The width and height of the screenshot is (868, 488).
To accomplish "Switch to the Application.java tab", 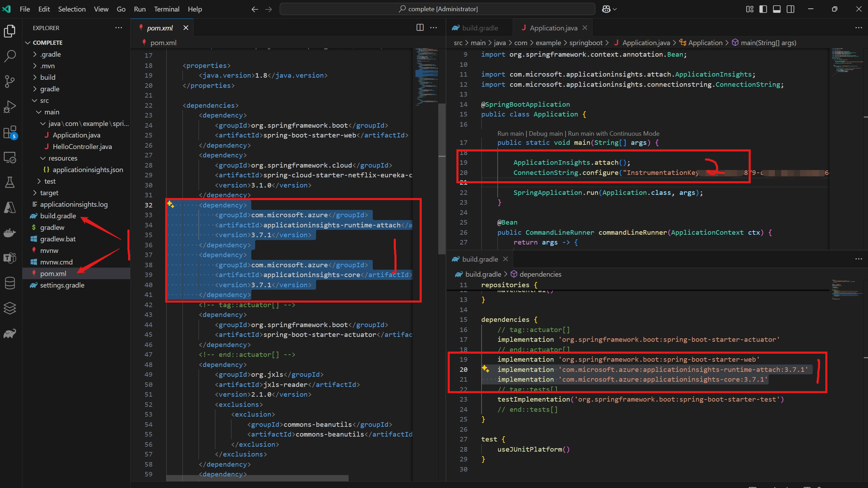I will coord(553,28).
